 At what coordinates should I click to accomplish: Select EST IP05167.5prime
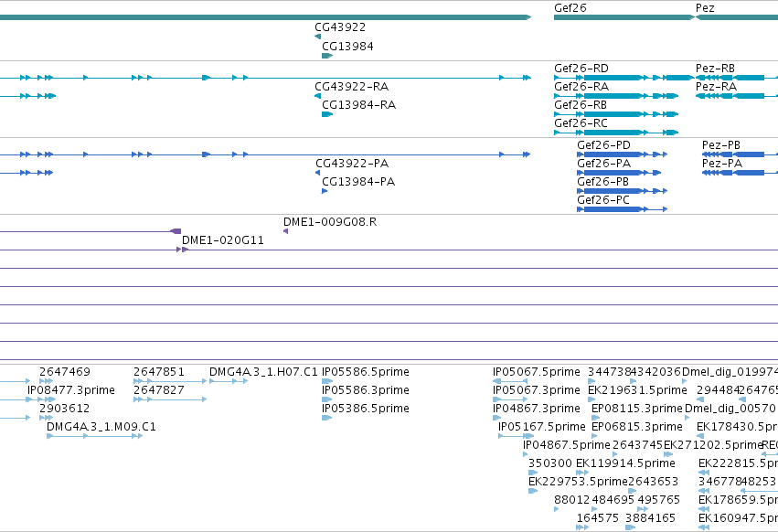point(516,436)
